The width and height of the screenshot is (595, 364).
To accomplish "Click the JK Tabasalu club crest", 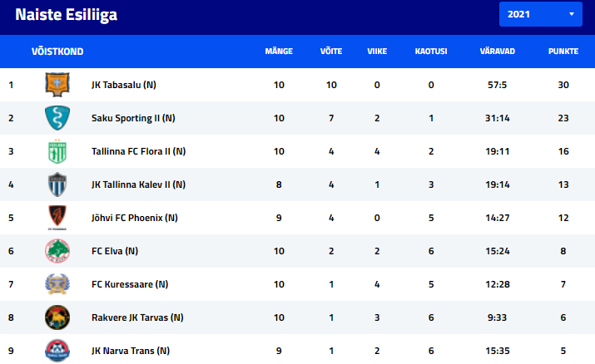I will pyautogui.click(x=57, y=85).
